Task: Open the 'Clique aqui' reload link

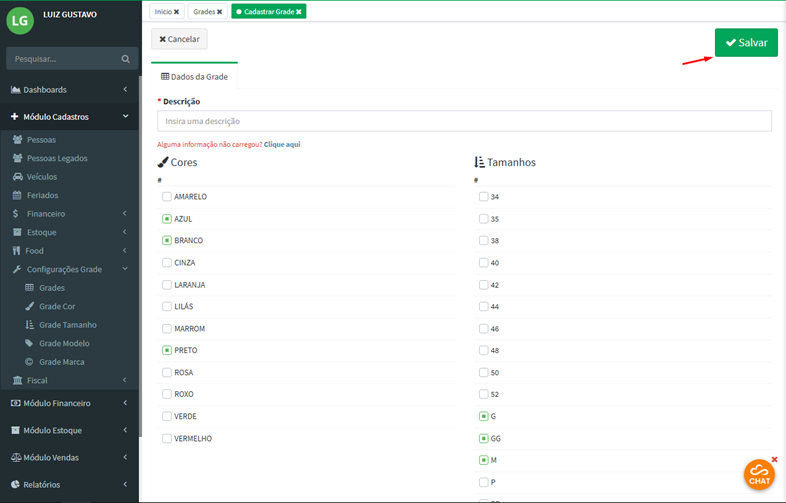Action: tap(282, 144)
